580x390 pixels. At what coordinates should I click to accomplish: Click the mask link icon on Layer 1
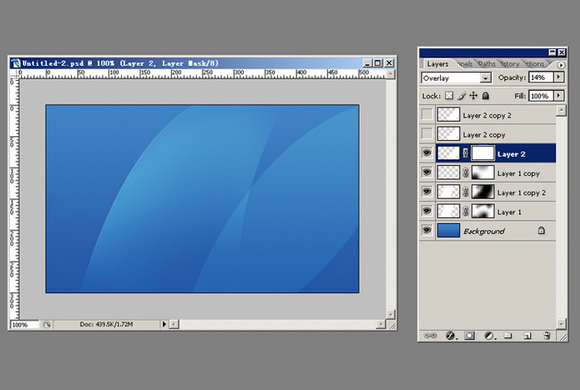[x=466, y=211]
